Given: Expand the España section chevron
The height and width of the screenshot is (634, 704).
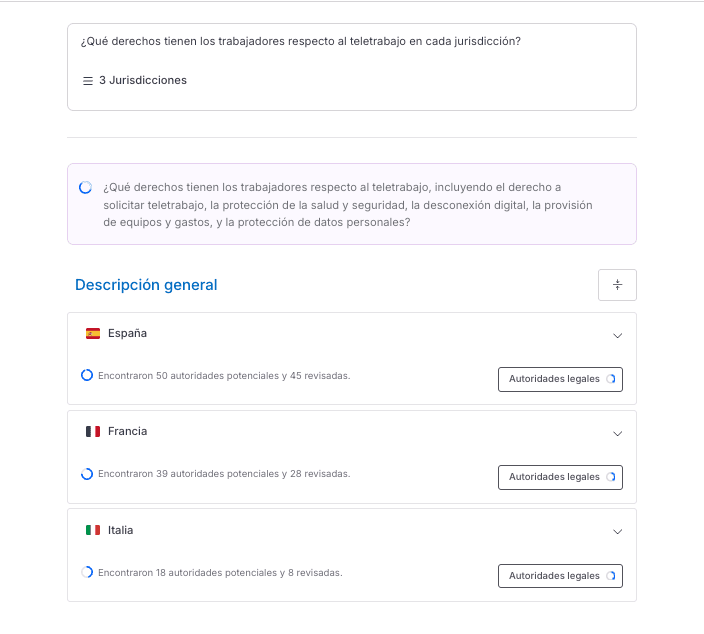Looking at the screenshot, I should [x=617, y=335].
